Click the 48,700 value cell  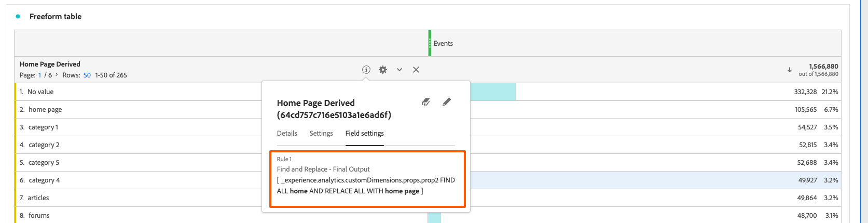(808, 216)
